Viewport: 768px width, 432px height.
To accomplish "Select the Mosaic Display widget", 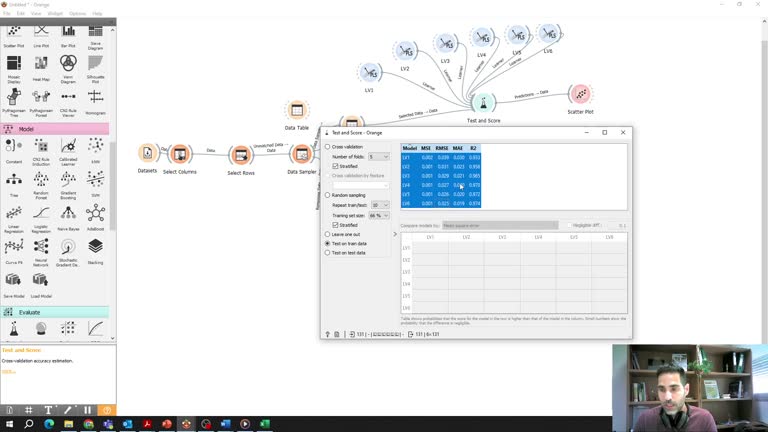I will pyautogui.click(x=14, y=69).
